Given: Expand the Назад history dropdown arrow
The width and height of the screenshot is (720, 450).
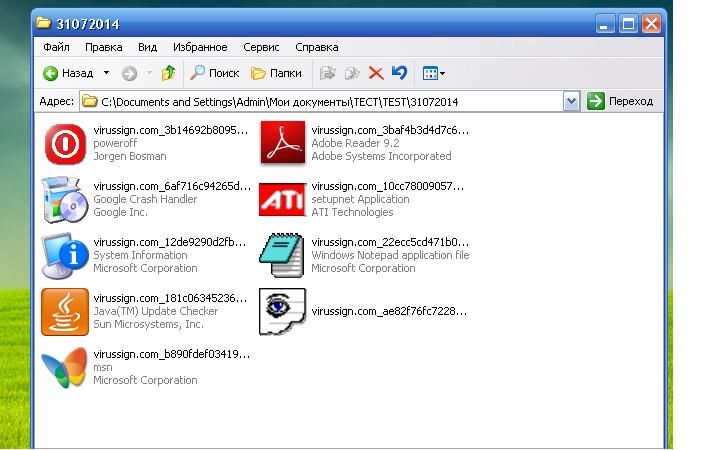Looking at the screenshot, I should click(x=106, y=73).
